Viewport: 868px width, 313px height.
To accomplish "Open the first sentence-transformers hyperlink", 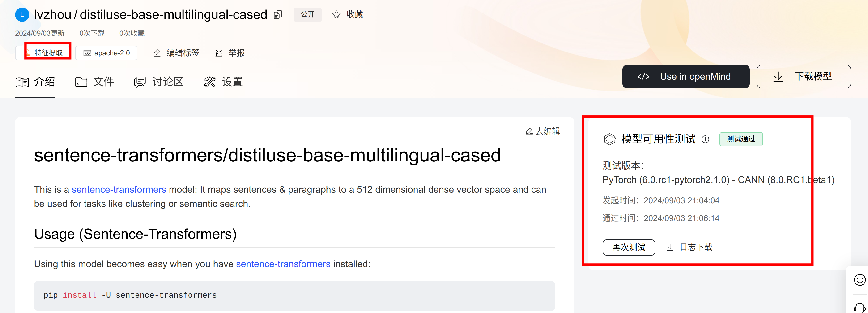I will coord(119,190).
